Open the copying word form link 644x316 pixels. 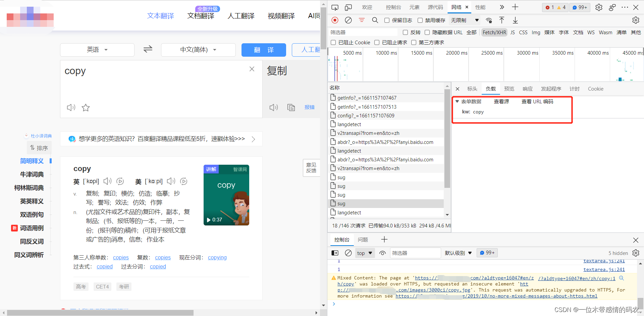pyautogui.click(x=217, y=257)
